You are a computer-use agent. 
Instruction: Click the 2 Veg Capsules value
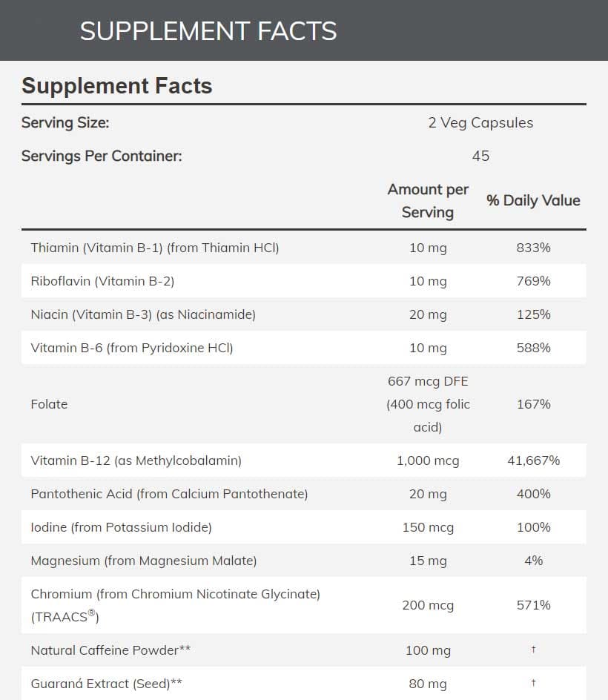tap(480, 122)
